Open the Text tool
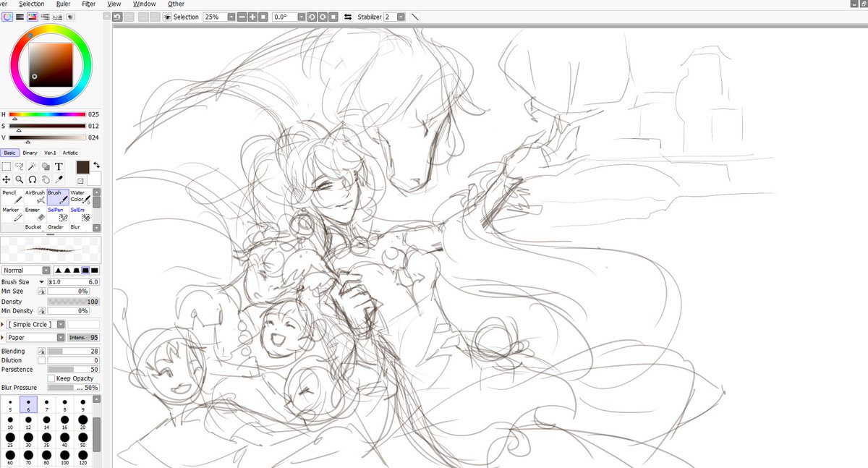Viewport: 868px width, 468px height. pyautogui.click(x=59, y=166)
